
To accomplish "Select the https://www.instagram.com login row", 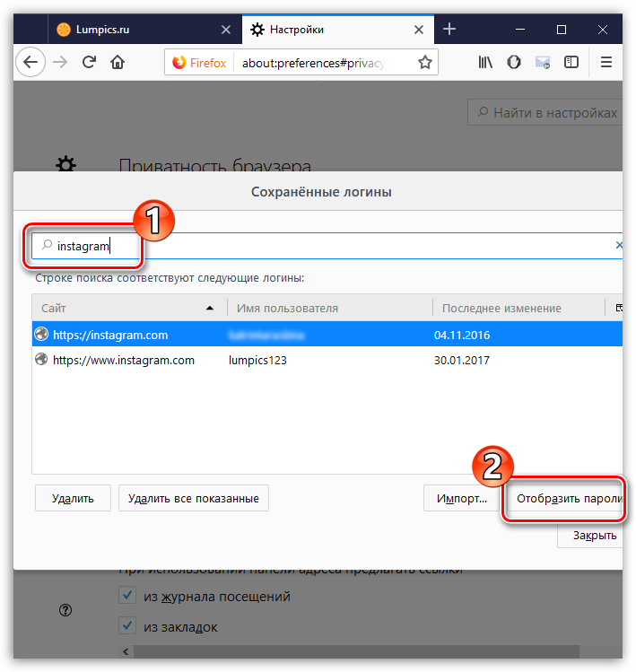I will (x=327, y=360).
